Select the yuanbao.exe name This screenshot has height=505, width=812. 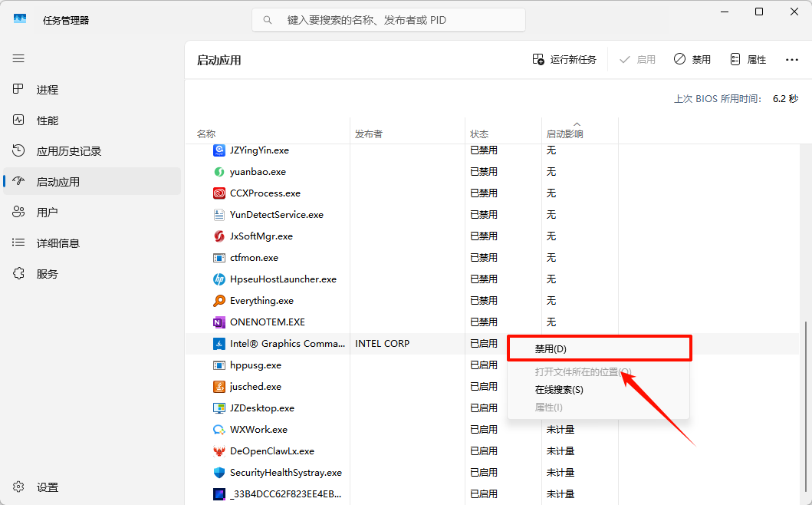pos(258,172)
